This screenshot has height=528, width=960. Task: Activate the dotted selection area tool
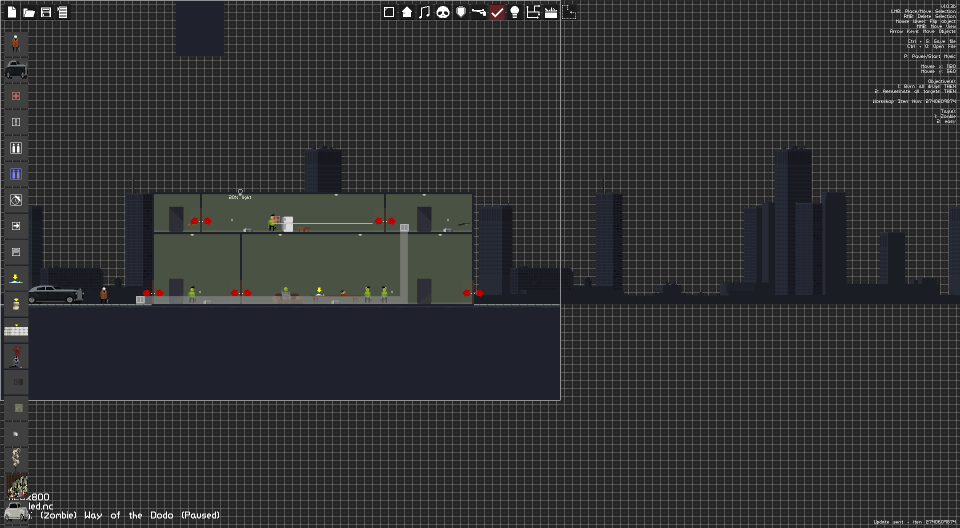[569, 12]
